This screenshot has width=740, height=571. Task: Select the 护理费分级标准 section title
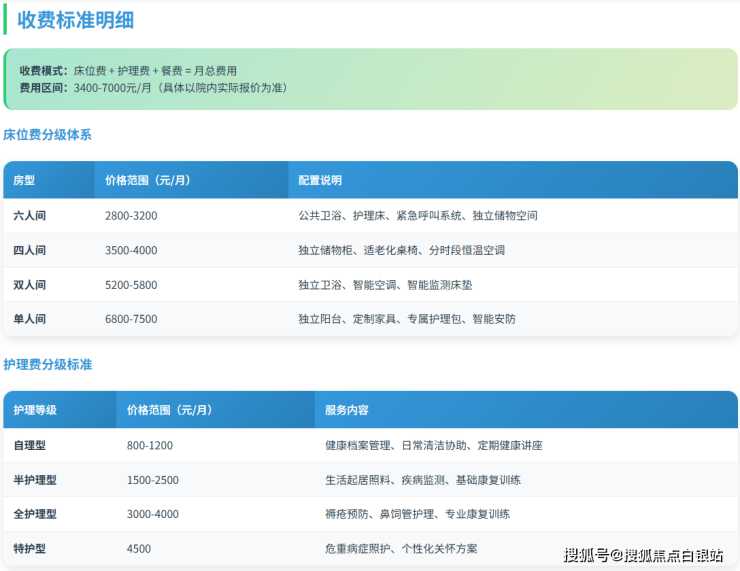(x=47, y=364)
